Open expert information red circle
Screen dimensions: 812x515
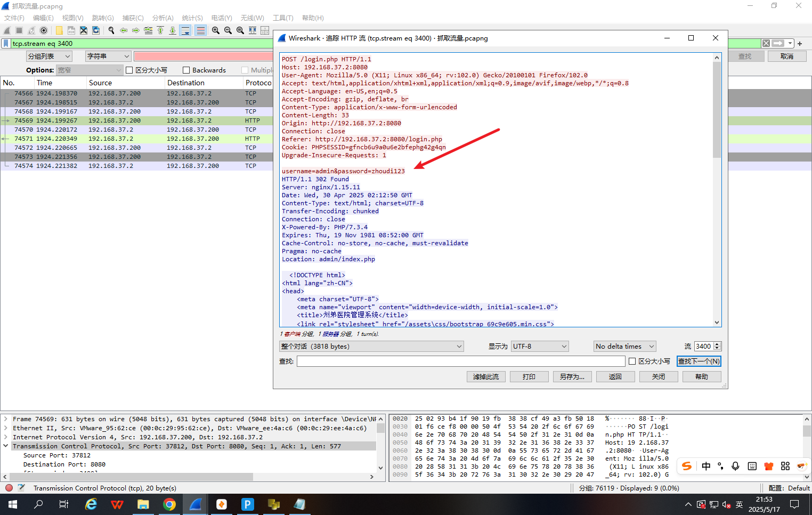[x=9, y=488]
